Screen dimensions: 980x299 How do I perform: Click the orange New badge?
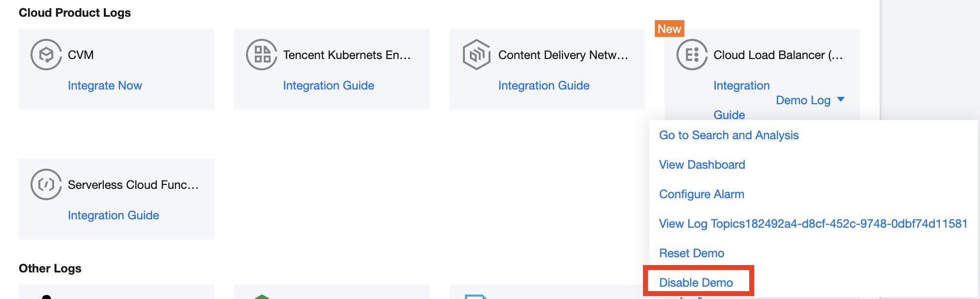pyautogui.click(x=670, y=29)
